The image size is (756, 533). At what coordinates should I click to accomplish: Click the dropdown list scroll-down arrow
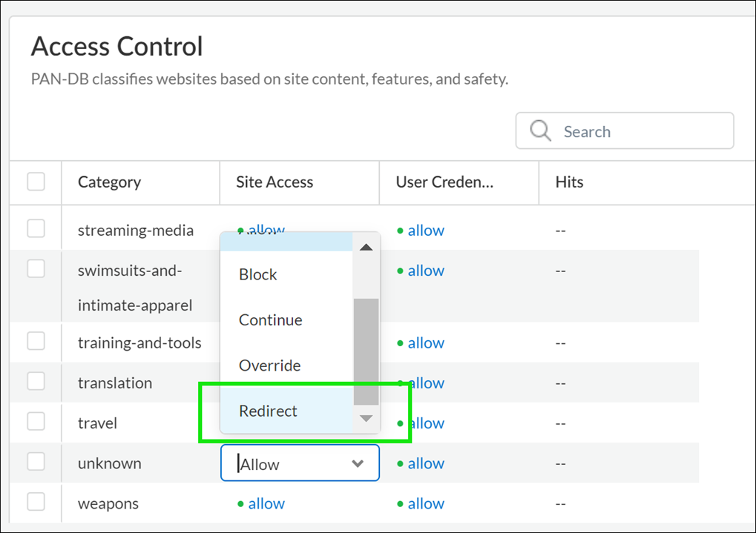[366, 418]
